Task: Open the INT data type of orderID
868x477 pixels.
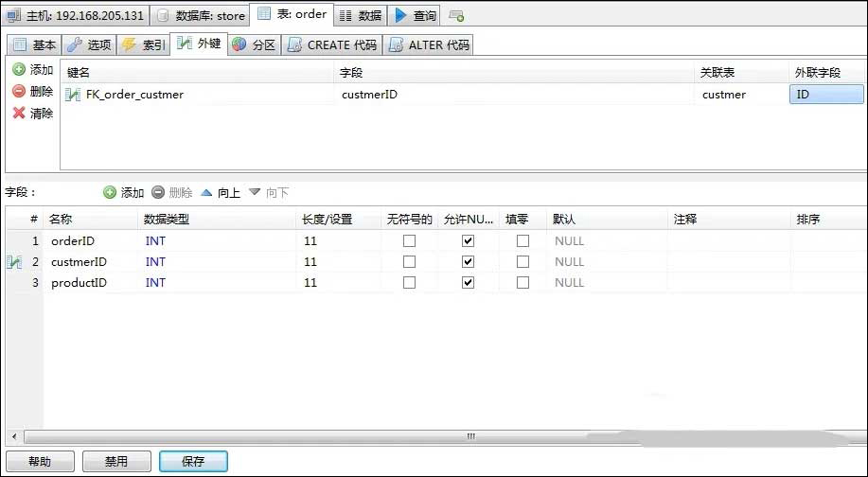Action: point(155,241)
